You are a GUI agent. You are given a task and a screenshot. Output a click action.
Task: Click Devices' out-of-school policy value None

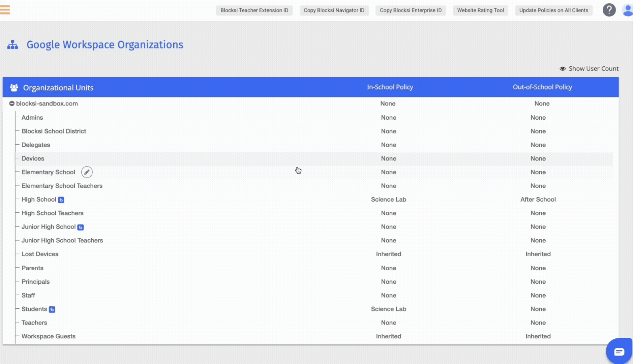tap(538, 158)
